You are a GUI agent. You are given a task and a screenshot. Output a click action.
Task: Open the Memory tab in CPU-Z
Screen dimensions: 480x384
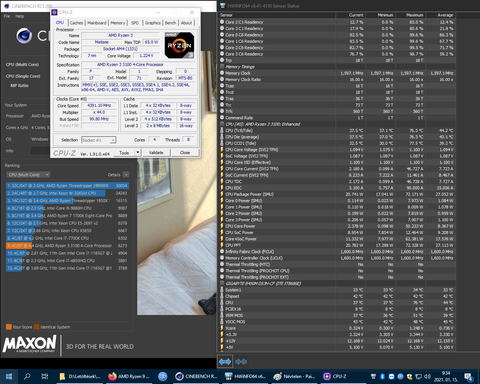tap(118, 23)
